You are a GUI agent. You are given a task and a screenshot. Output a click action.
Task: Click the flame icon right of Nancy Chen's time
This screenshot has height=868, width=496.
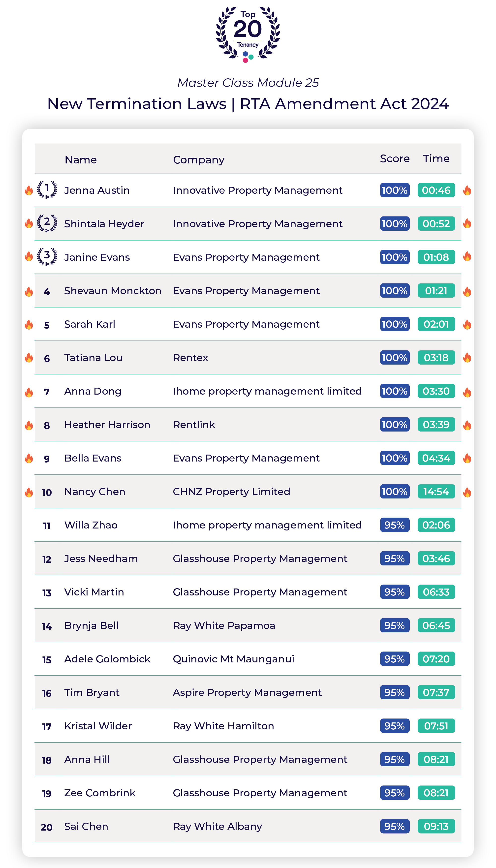click(x=467, y=492)
